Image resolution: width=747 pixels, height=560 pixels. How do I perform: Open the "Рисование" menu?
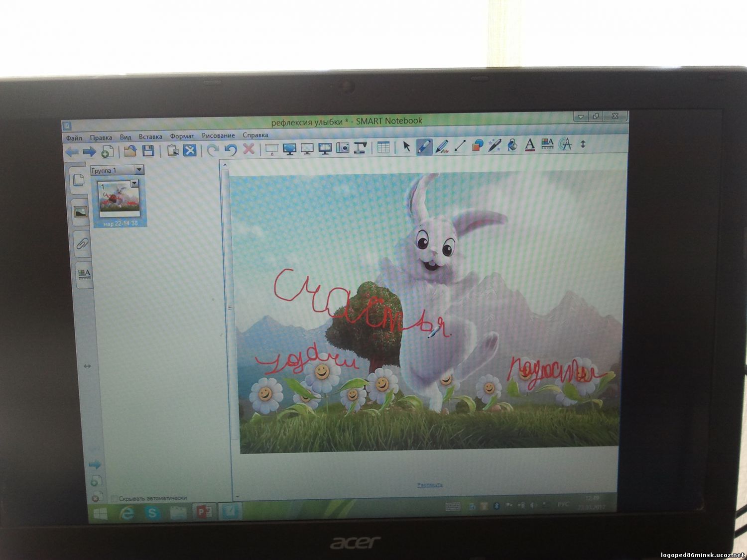pyautogui.click(x=218, y=135)
